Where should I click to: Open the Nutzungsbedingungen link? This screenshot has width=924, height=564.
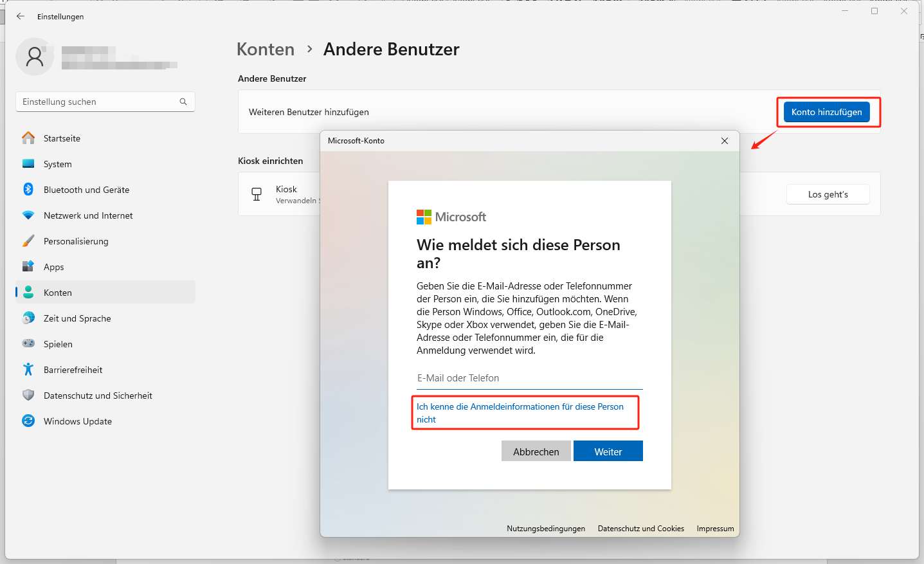pyautogui.click(x=546, y=529)
